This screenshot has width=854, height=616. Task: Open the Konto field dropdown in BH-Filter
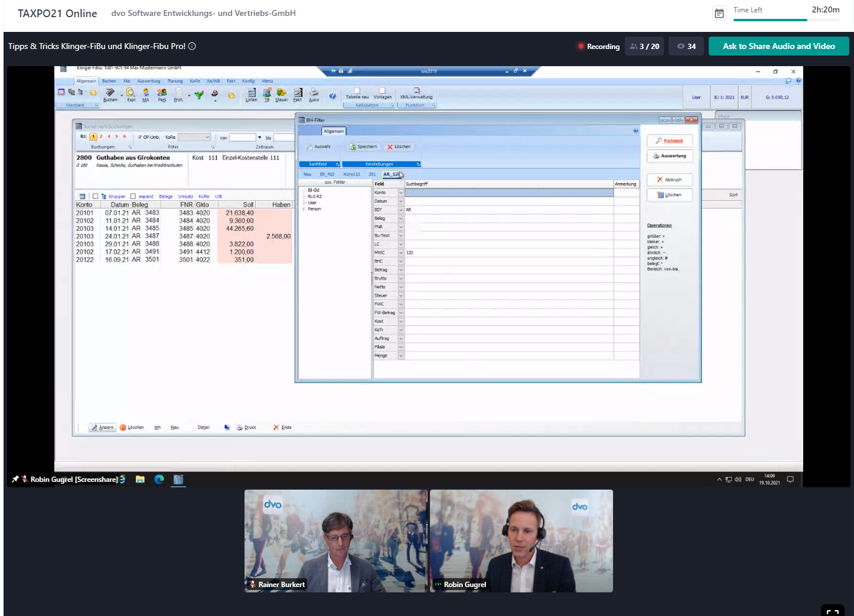(400, 193)
